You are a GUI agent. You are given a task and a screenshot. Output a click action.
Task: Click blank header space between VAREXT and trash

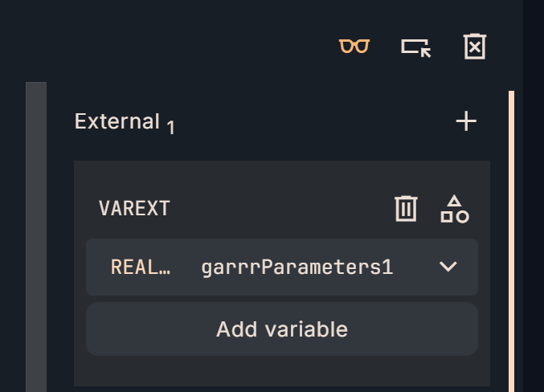pos(281,209)
